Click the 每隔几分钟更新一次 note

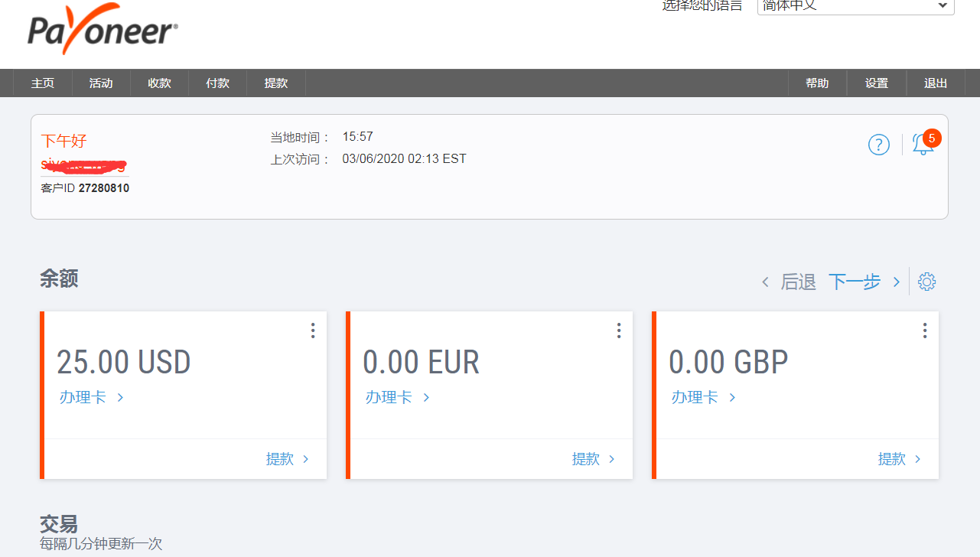101,544
